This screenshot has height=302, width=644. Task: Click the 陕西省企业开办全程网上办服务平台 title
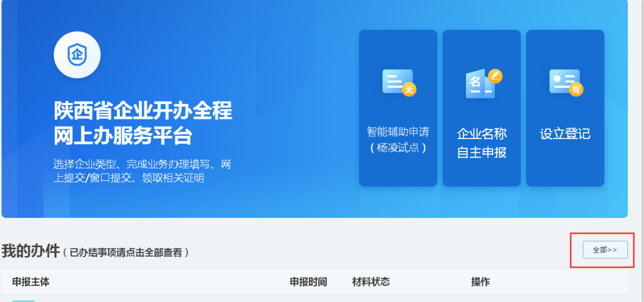point(143,123)
